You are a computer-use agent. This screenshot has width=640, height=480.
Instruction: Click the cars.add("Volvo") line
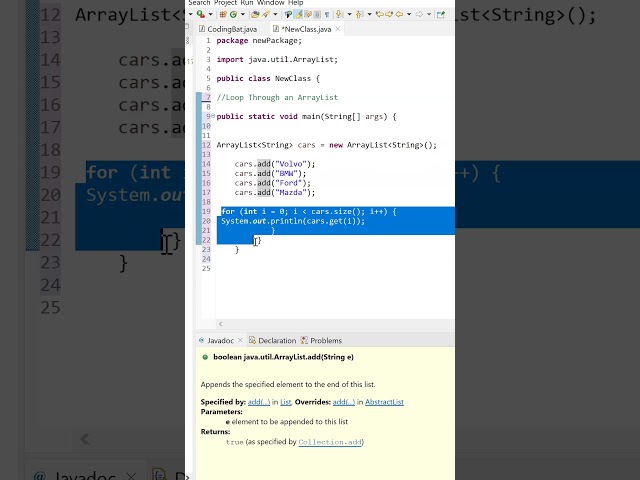[275, 164]
